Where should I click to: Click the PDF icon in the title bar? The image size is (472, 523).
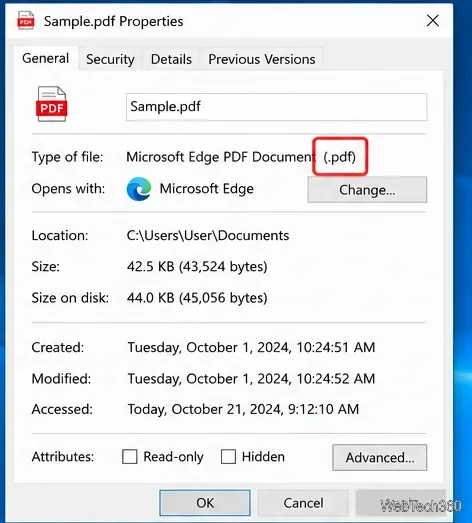click(x=26, y=20)
